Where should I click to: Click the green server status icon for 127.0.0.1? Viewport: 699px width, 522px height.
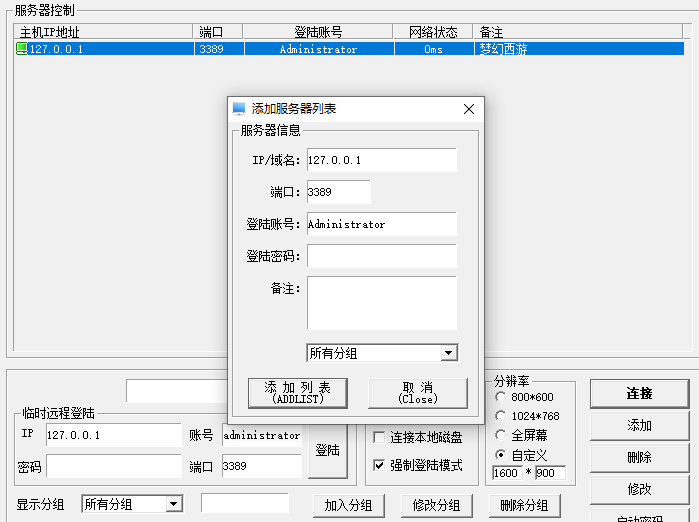[22, 49]
